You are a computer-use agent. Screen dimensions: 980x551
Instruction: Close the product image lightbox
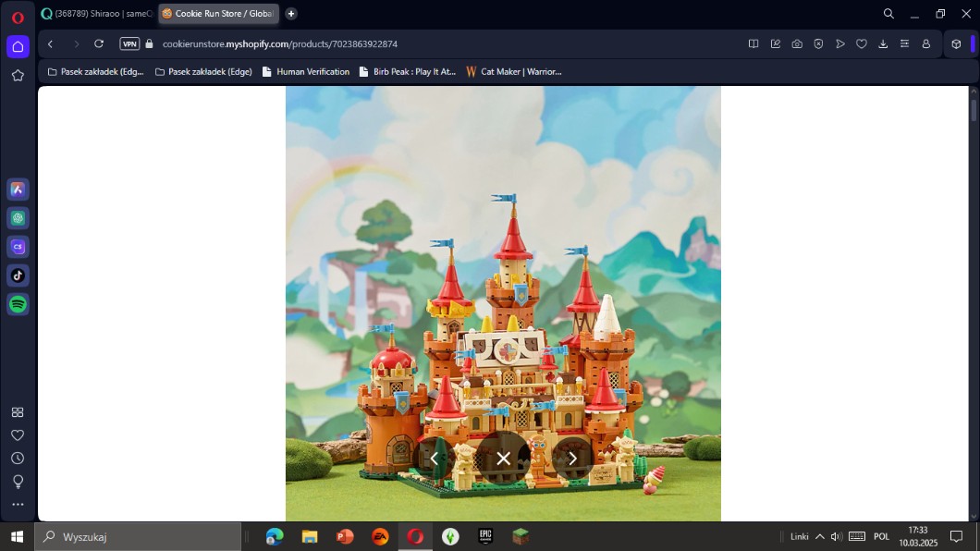pos(503,459)
